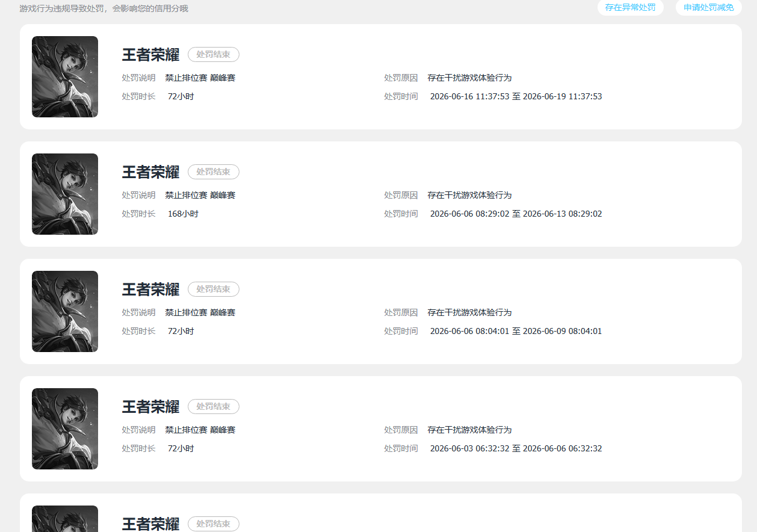Open hero thumbnail in the 2026-06-16 11:37:53 record
This screenshot has width=757, height=532.
tap(65, 77)
